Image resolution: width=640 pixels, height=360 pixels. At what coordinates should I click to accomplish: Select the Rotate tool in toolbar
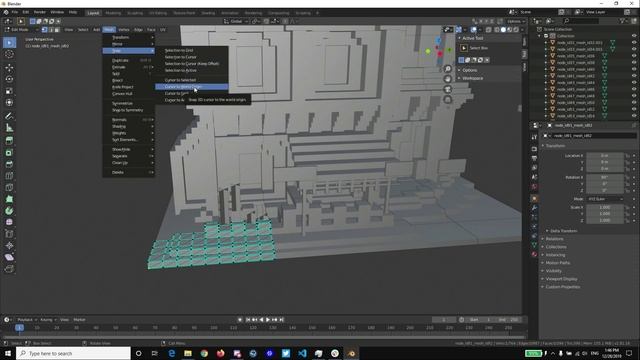pos(9,79)
